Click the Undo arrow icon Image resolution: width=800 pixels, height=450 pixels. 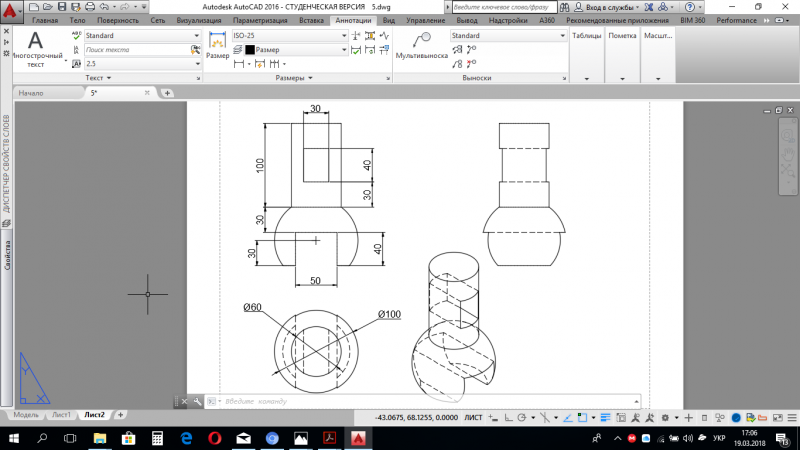click(104, 7)
